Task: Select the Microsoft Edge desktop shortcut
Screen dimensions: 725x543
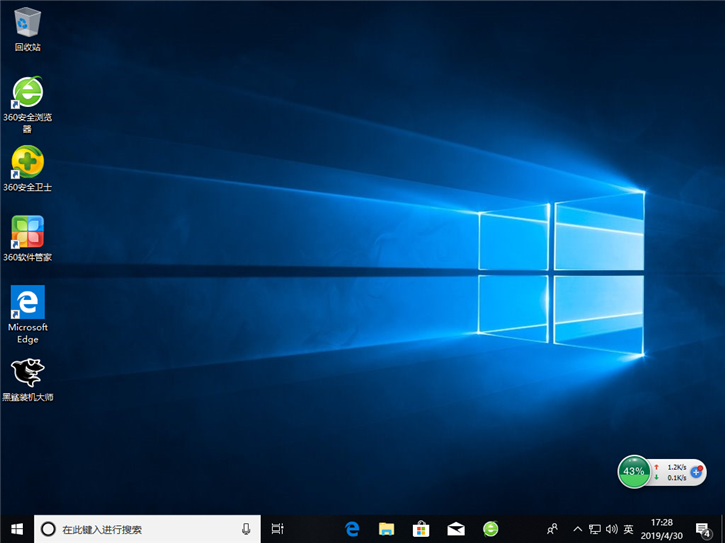Action: click(27, 303)
